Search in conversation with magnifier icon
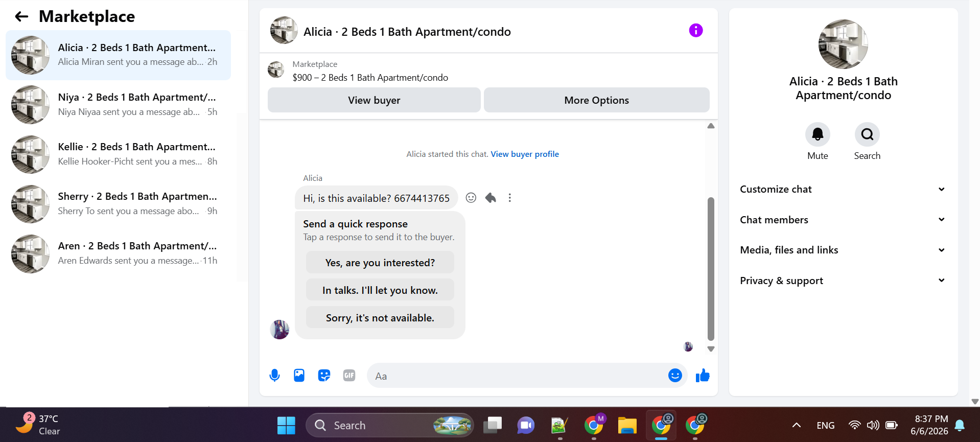Viewport: 980px width, 442px height. point(867,134)
